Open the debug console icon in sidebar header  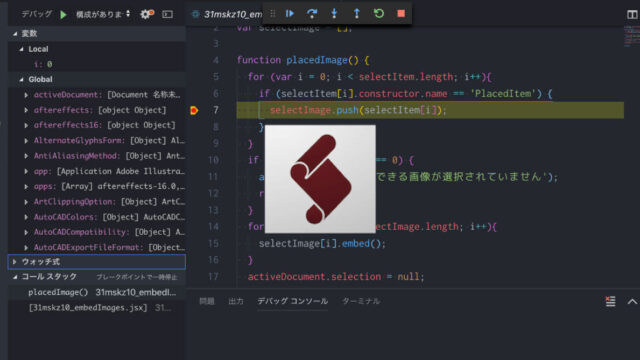pyautogui.click(x=167, y=14)
